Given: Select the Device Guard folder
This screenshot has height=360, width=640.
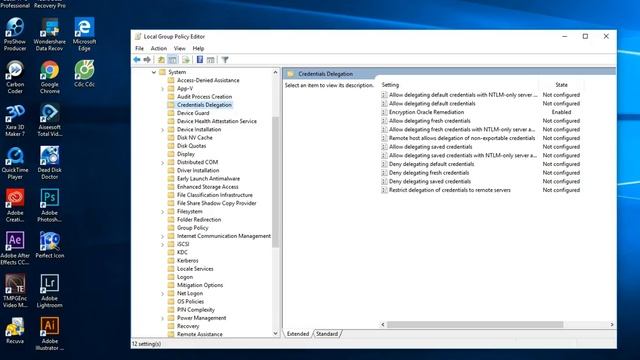Looking at the screenshot, I should point(193,113).
